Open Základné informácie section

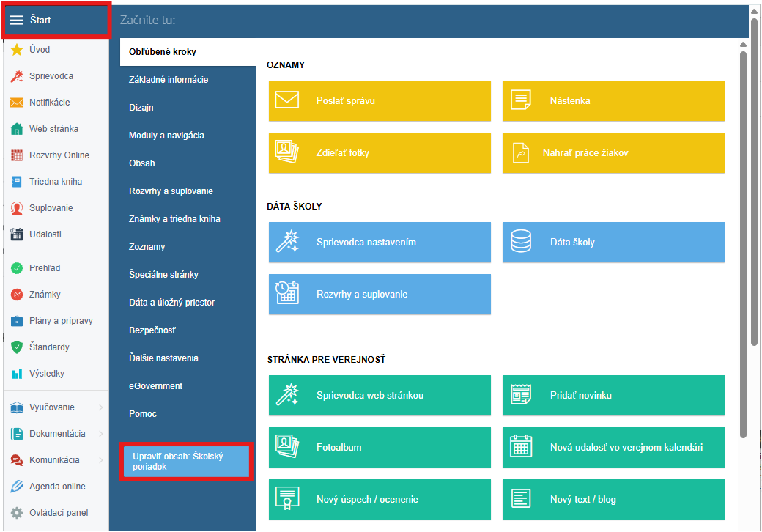pos(188,80)
